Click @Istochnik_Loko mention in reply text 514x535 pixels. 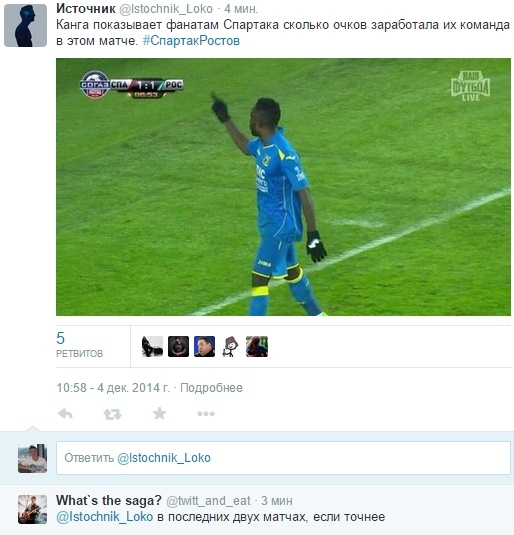104,517
